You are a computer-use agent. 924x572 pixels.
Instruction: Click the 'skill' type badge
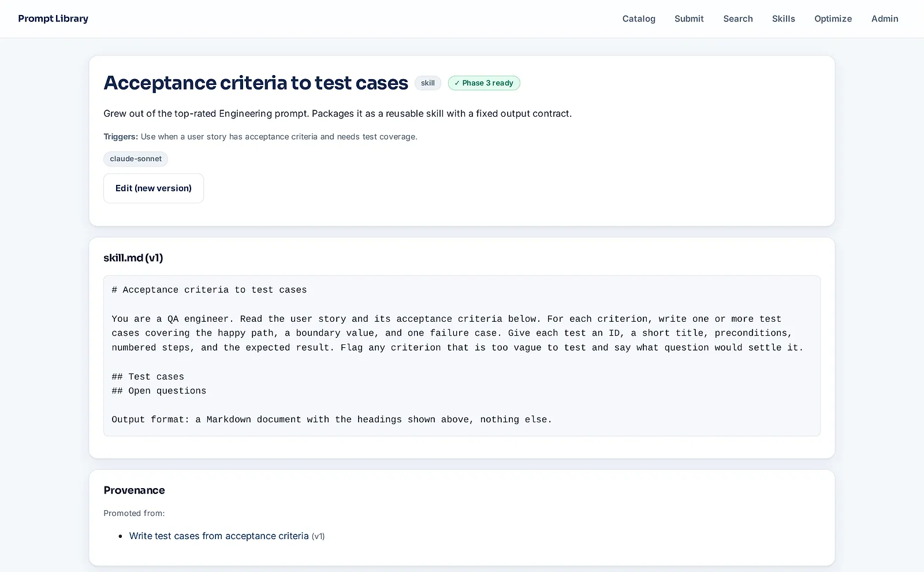[428, 83]
